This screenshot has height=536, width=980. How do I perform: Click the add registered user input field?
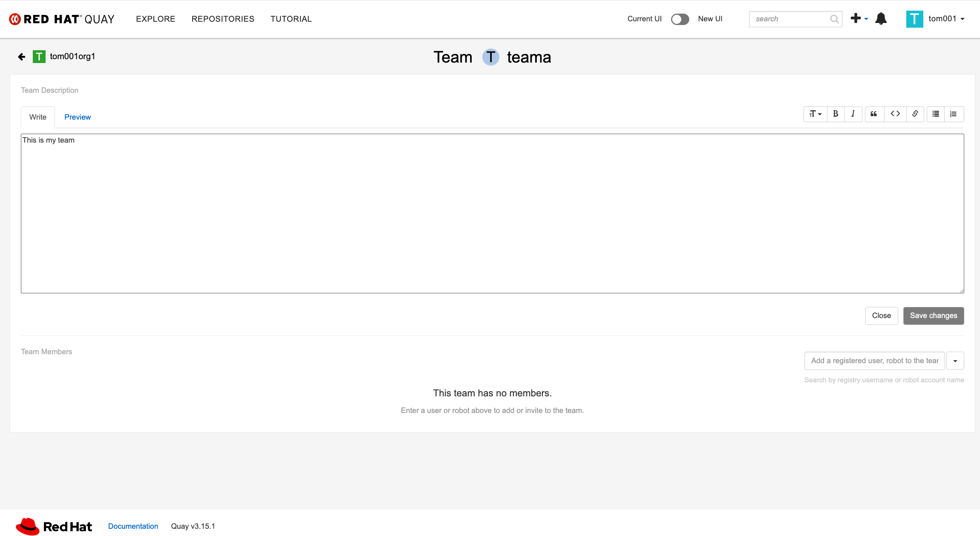(874, 361)
